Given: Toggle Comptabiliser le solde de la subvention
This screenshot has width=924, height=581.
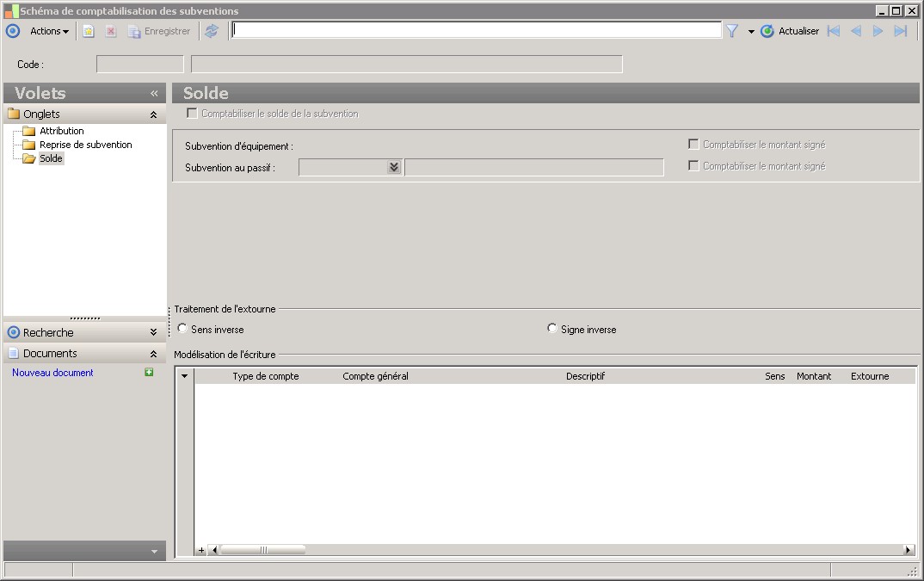Looking at the screenshot, I should pos(192,114).
